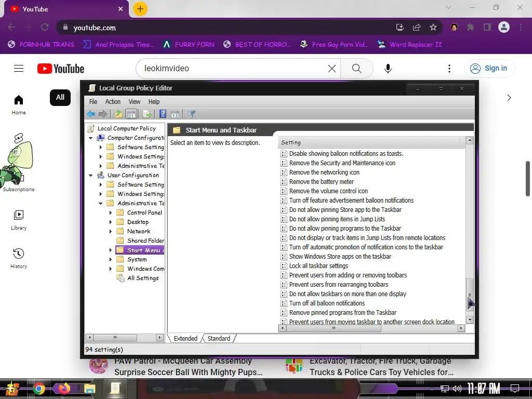Open File Explorer from the taskbar
The height and width of the screenshot is (399, 532).
(x=90, y=389)
